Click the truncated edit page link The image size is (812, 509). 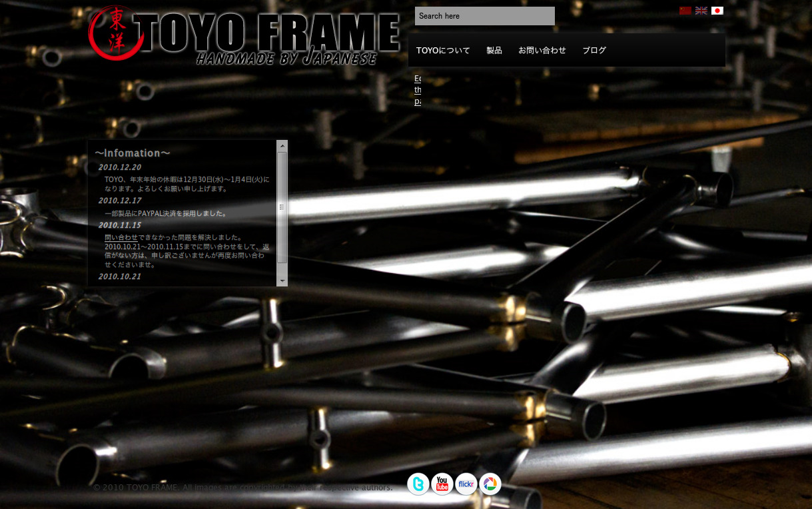point(418,90)
